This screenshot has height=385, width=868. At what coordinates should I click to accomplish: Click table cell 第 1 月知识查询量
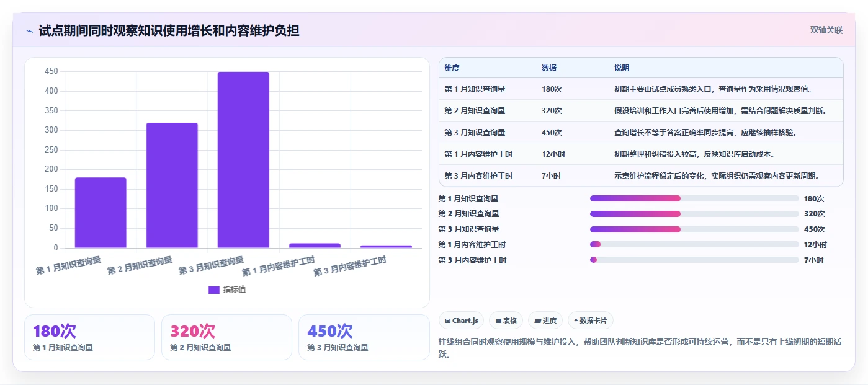(x=475, y=89)
